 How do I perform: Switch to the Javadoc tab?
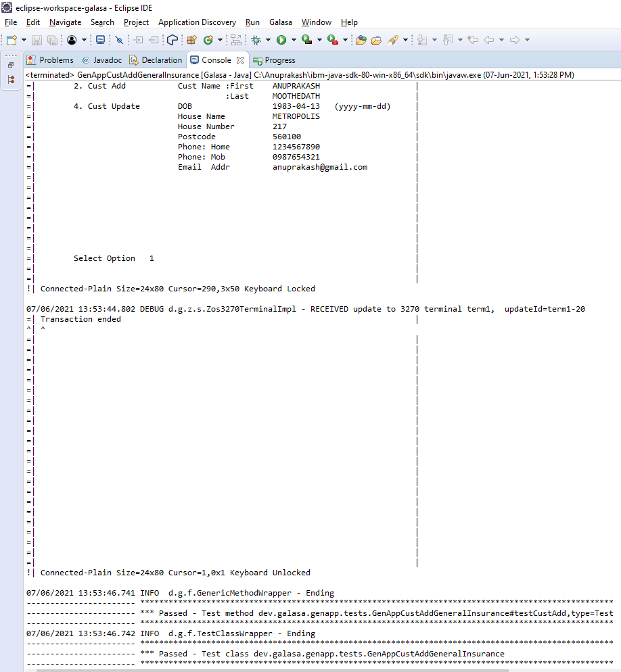pos(102,60)
